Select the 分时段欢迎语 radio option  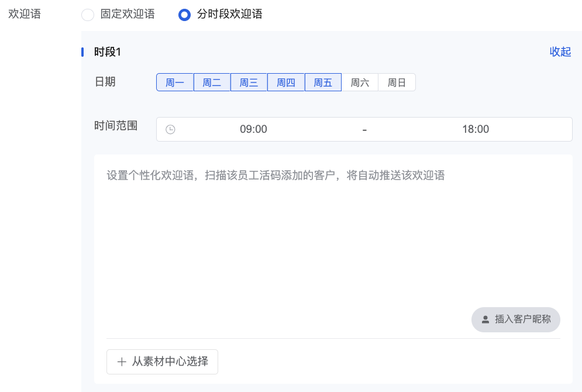[x=184, y=15]
